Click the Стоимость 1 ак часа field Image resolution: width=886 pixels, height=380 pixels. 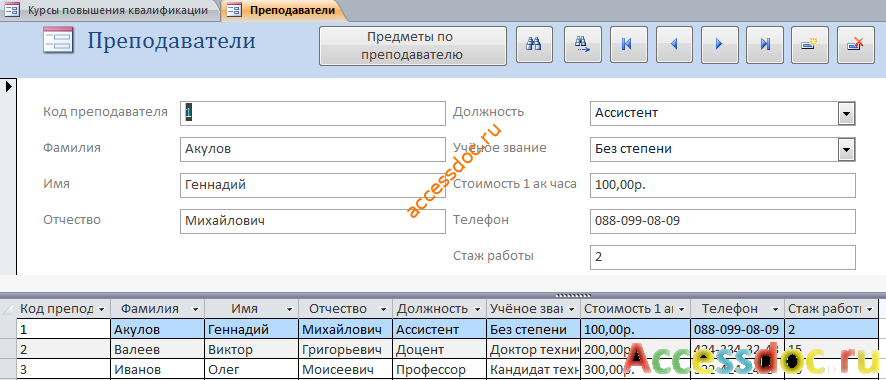723,185
